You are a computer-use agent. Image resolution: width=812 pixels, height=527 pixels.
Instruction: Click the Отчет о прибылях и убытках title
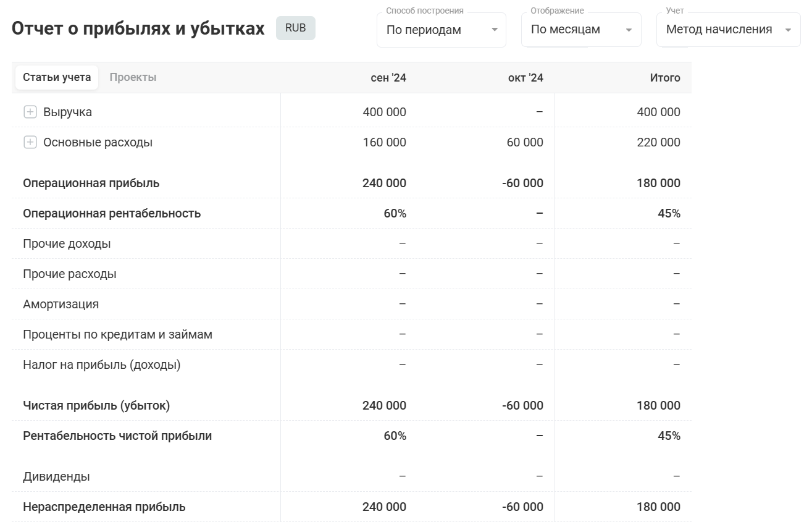tap(138, 28)
